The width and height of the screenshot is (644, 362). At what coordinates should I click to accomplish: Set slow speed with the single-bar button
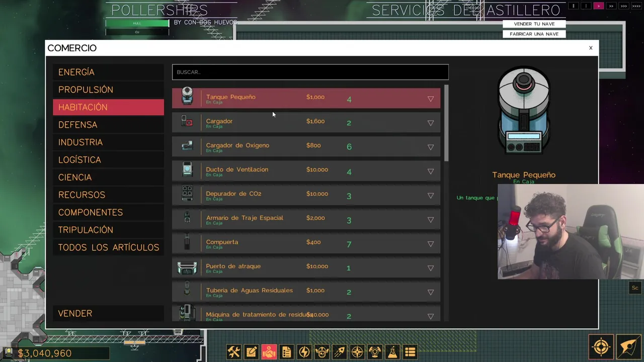(586, 6)
